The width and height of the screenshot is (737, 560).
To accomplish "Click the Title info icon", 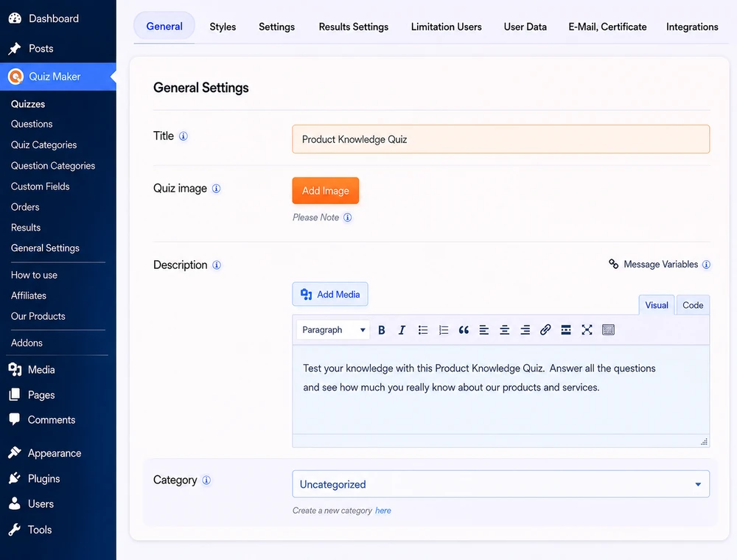I will pos(184,136).
